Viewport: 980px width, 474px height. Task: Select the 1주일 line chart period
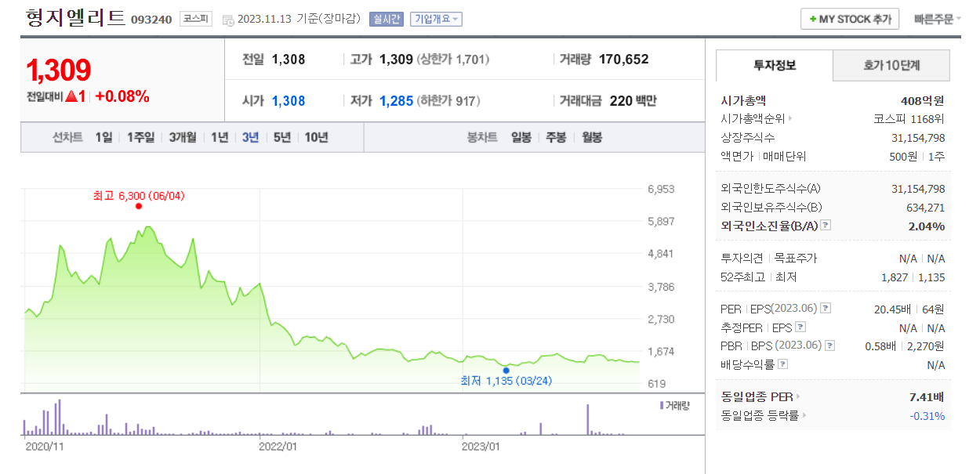(140, 137)
